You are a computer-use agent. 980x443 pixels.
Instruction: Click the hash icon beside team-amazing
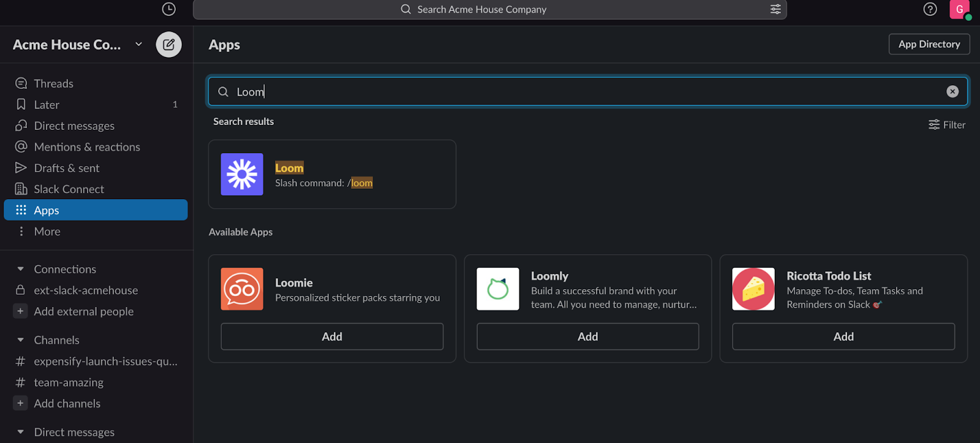[x=20, y=382]
